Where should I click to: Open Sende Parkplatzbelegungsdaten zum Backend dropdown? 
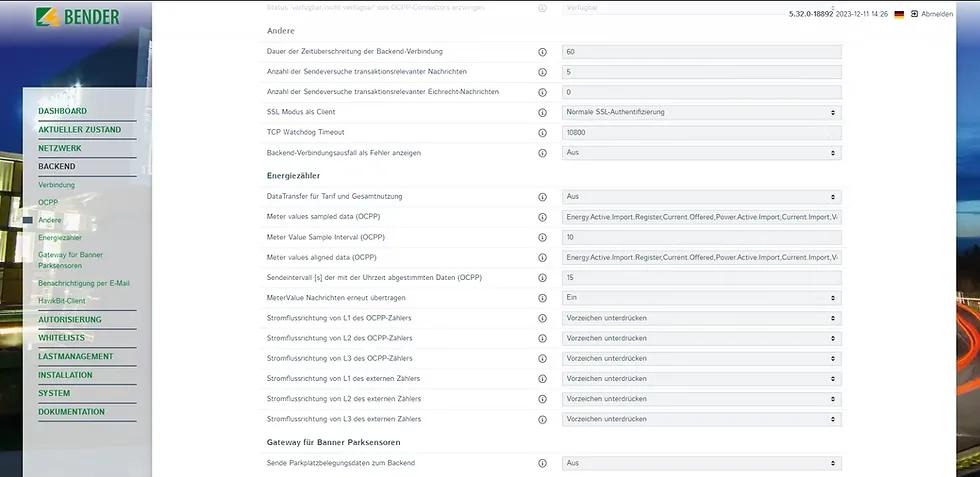[701, 463]
